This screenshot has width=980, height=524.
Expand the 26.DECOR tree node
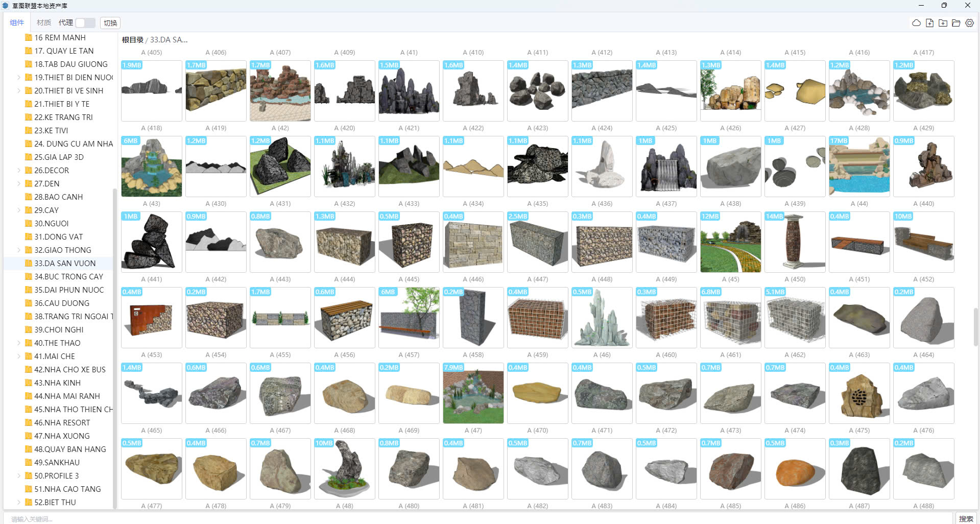(x=19, y=171)
